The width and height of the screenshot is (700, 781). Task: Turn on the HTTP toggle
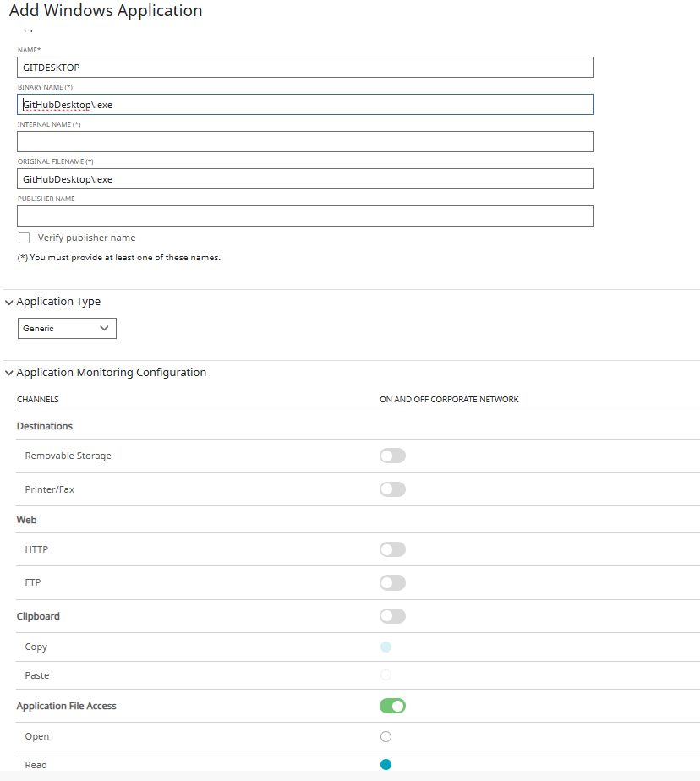[x=392, y=549]
